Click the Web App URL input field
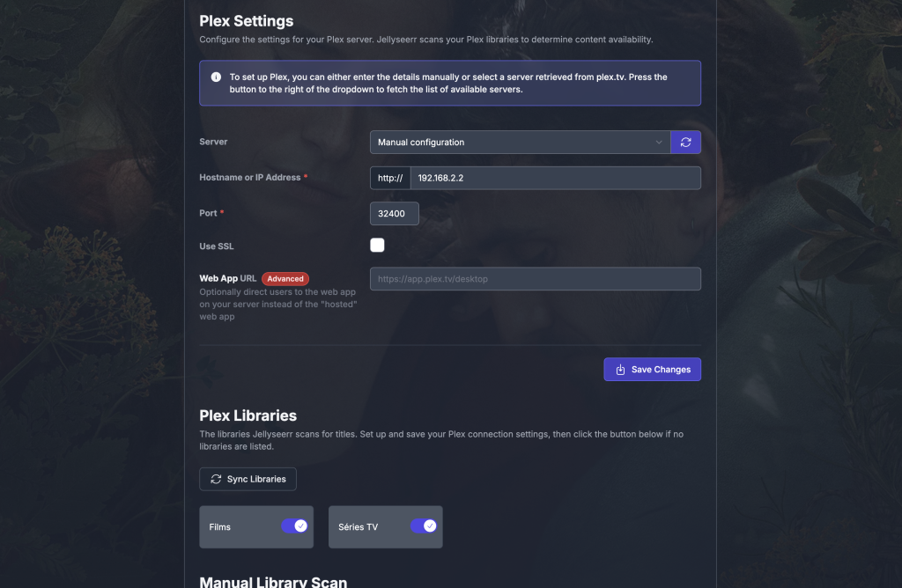Screen dimensions: 902x588 point(535,279)
